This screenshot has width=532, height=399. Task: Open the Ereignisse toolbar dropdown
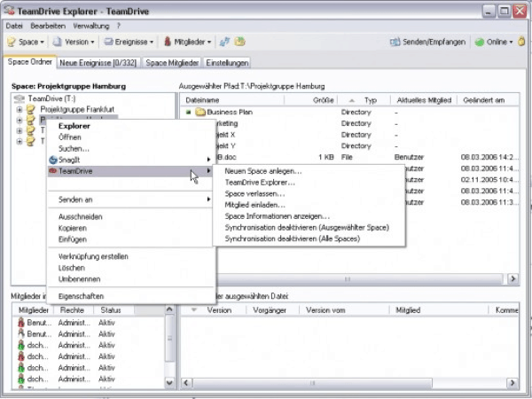coord(129,42)
